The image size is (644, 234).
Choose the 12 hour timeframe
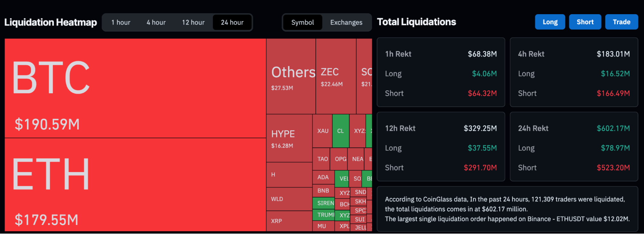tap(193, 22)
